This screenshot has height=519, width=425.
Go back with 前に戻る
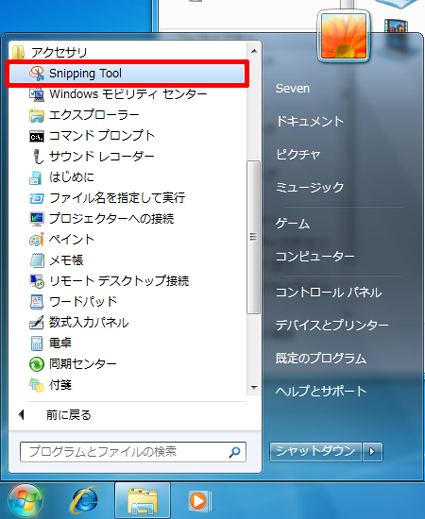(x=68, y=415)
